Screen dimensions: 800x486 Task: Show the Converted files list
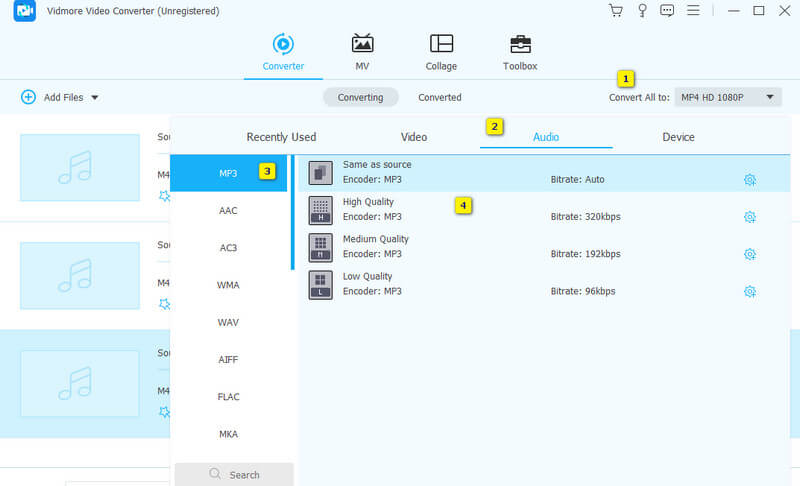pyautogui.click(x=440, y=97)
